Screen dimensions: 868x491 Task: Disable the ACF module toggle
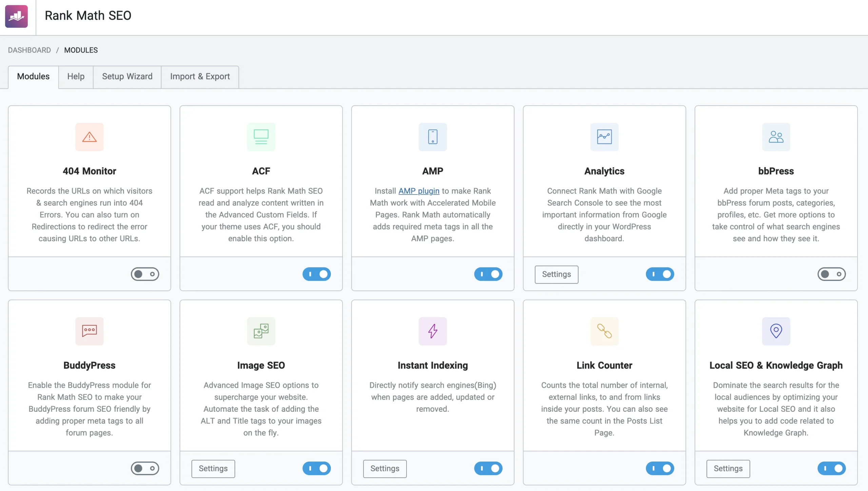pyautogui.click(x=317, y=274)
